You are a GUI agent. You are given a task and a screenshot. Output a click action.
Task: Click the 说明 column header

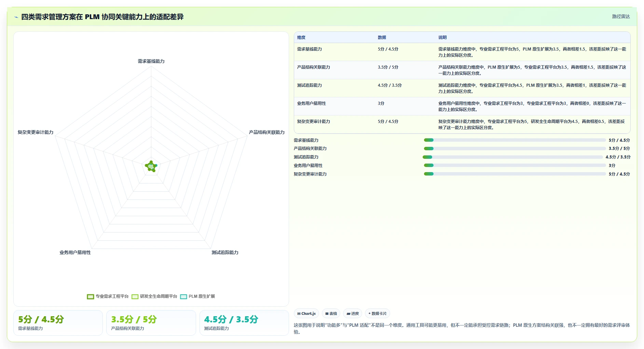442,38
